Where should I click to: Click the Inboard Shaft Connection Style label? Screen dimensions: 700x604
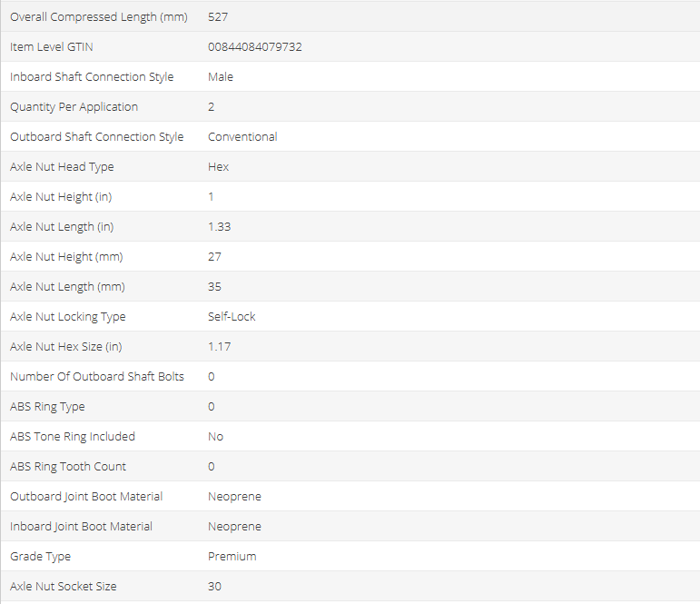coord(92,77)
